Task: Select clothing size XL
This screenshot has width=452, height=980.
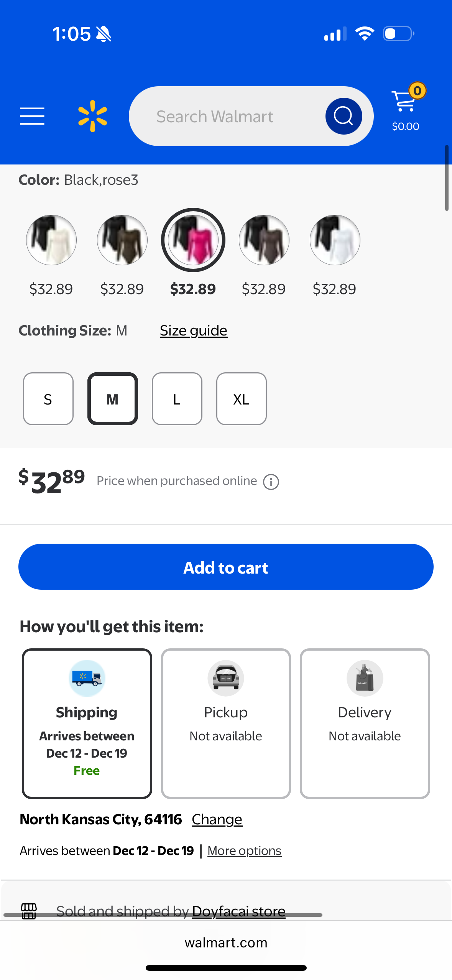Action: 242,399
